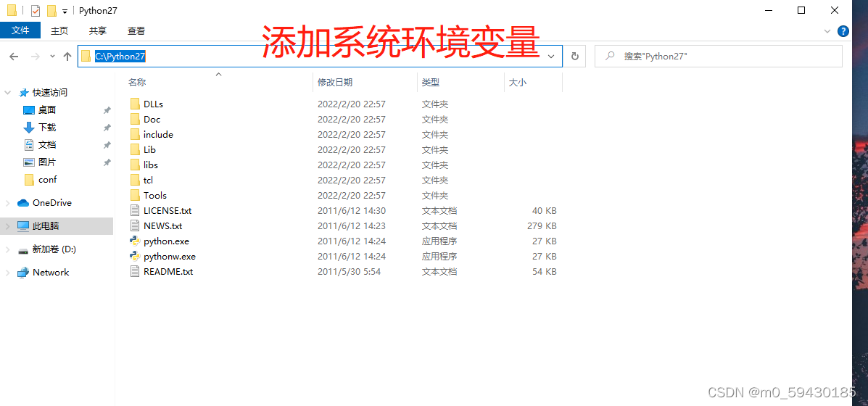The height and width of the screenshot is (406, 868).
Task: Open the 查看 (View) ribbon tab
Action: tap(136, 31)
